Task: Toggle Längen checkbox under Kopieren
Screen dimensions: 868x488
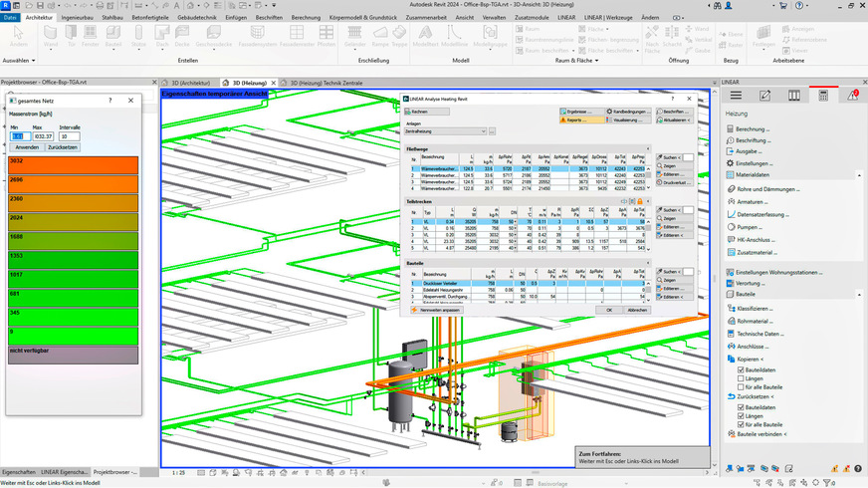Action: point(741,378)
